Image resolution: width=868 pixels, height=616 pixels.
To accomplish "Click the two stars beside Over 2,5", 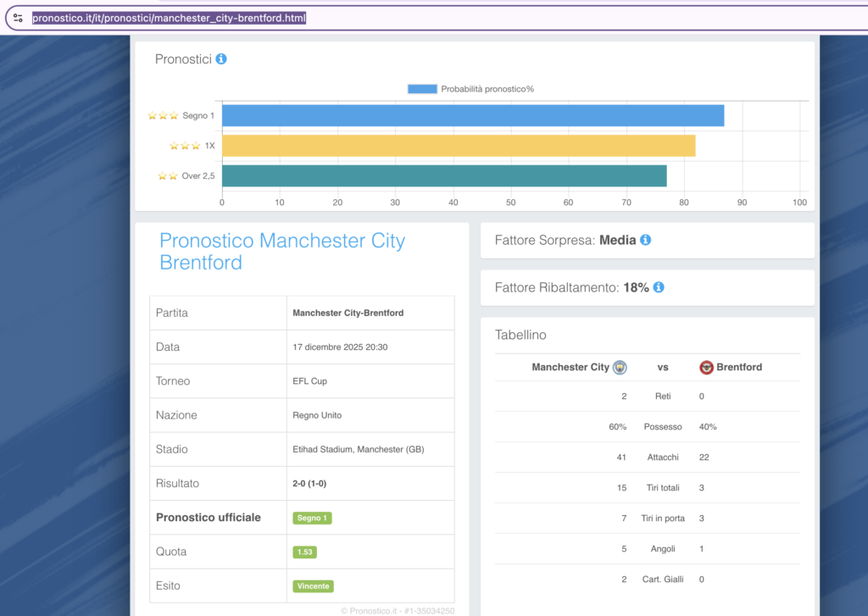I will click(168, 176).
